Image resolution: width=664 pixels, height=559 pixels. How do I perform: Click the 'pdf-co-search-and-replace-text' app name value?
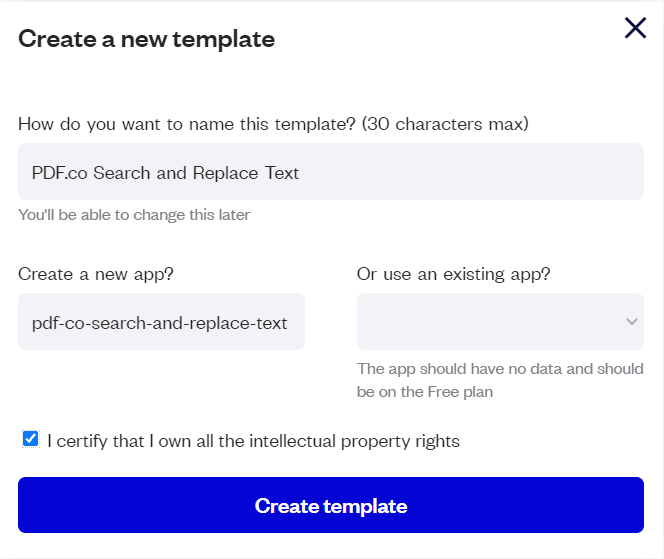160,322
